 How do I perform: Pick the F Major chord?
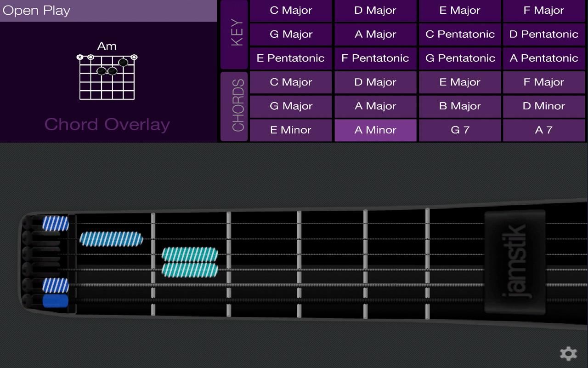coord(544,82)
